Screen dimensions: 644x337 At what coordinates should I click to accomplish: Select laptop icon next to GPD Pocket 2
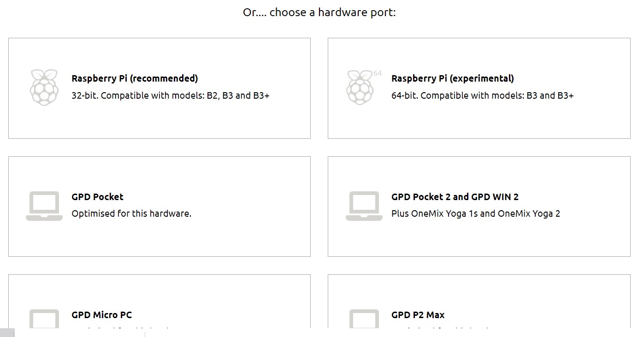[x=364, y=206]
